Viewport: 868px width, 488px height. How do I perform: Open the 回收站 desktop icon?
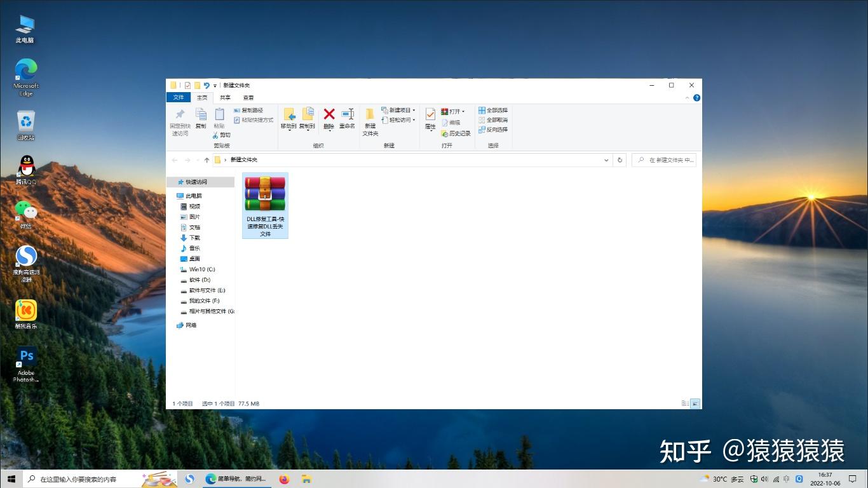click(25, 125)
